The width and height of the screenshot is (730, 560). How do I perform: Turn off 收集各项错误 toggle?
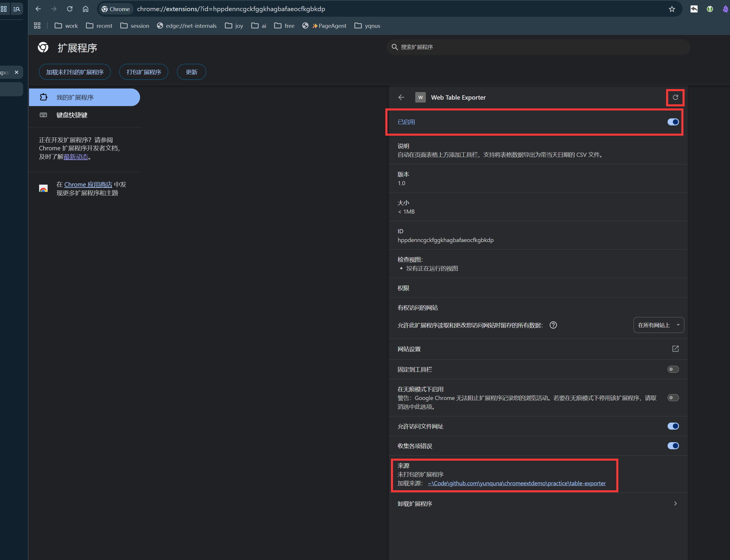[x=673, y=446]
